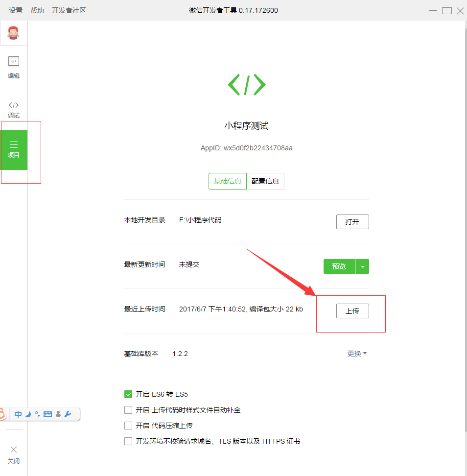The width and height of the screenshot is (467, 476).
Task: Check 开发环境不校验请求域名 checkbox
Action: point(128,441)
